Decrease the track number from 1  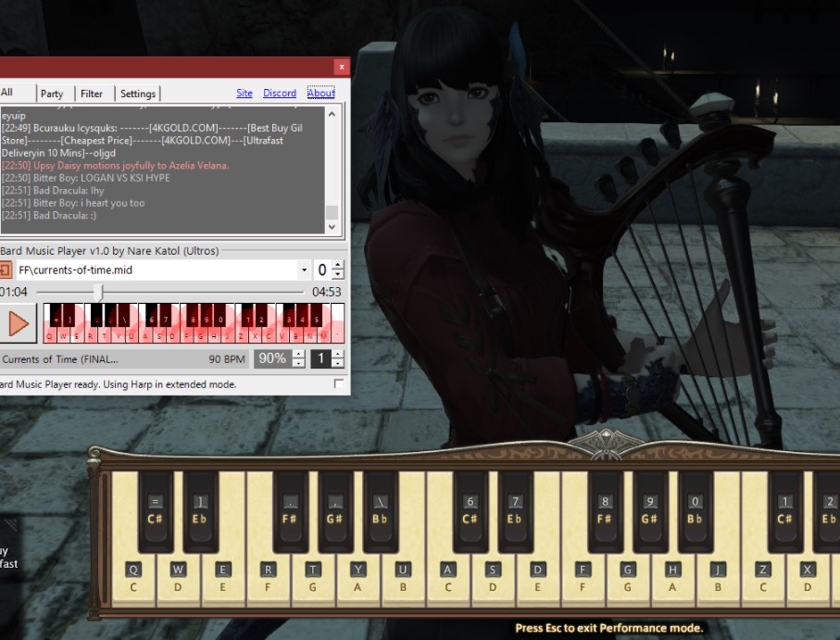[337, 363]
